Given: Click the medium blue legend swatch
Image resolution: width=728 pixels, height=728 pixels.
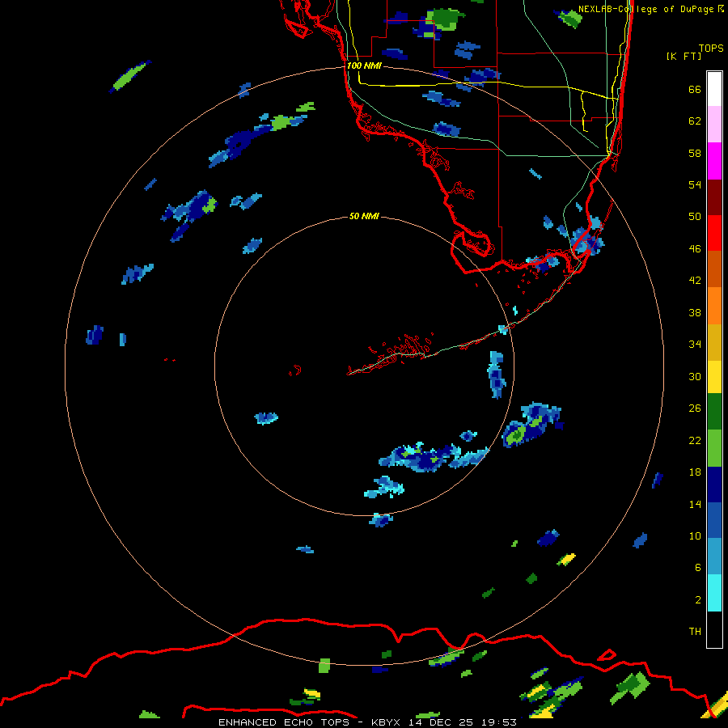Looking at the screenshot, I should click(x=714, y=520).
